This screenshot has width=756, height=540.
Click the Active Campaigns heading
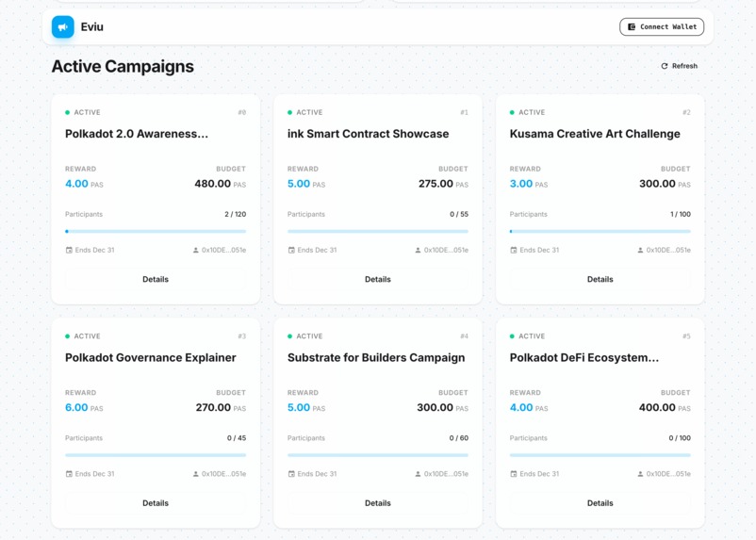123,67
